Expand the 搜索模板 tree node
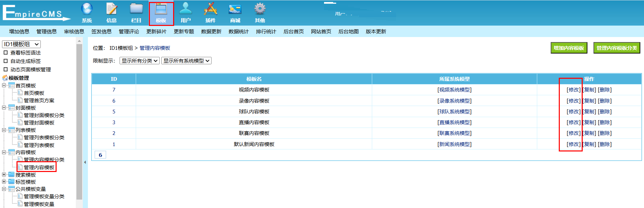Image resolution: width=644 pixels, height=208 pixels. coord(4,175)
